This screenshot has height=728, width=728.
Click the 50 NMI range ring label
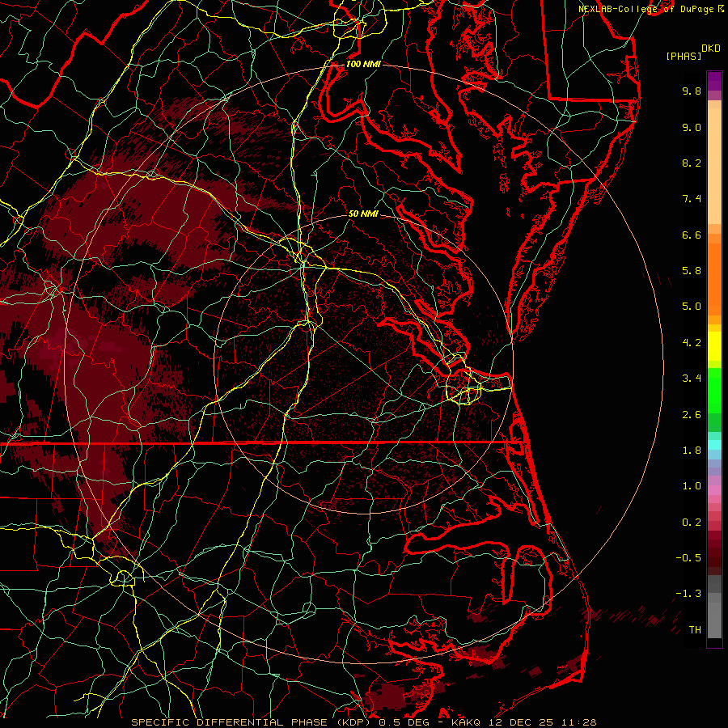363,214
